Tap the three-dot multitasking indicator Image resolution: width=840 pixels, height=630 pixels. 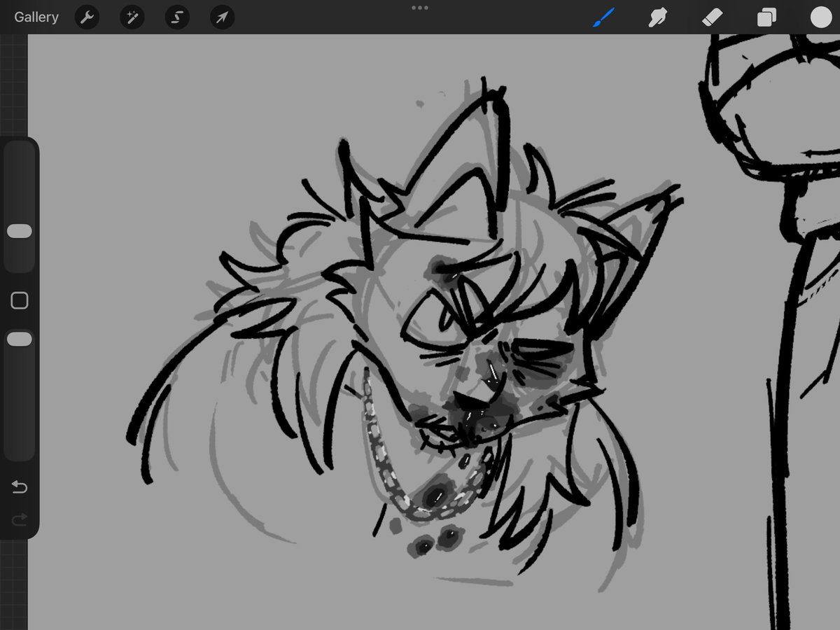[420, 8]
